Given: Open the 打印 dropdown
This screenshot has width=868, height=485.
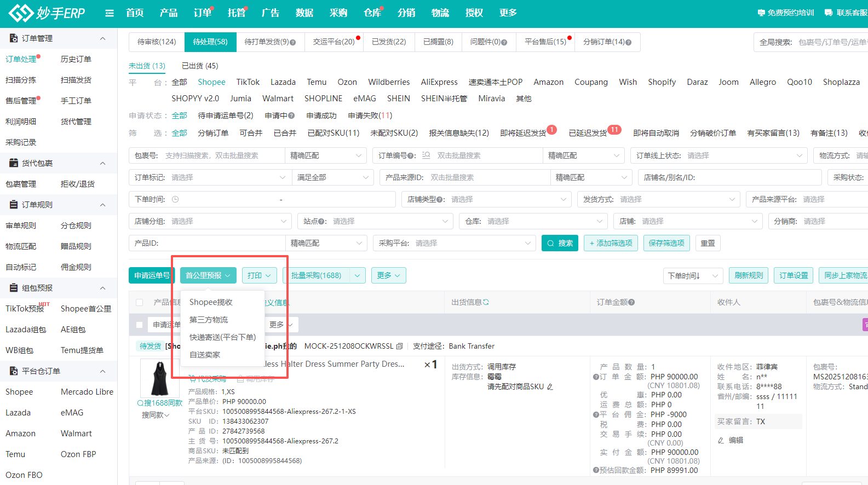Looking at the screenshot, I should pyautogui.click(x=259, y=275).
